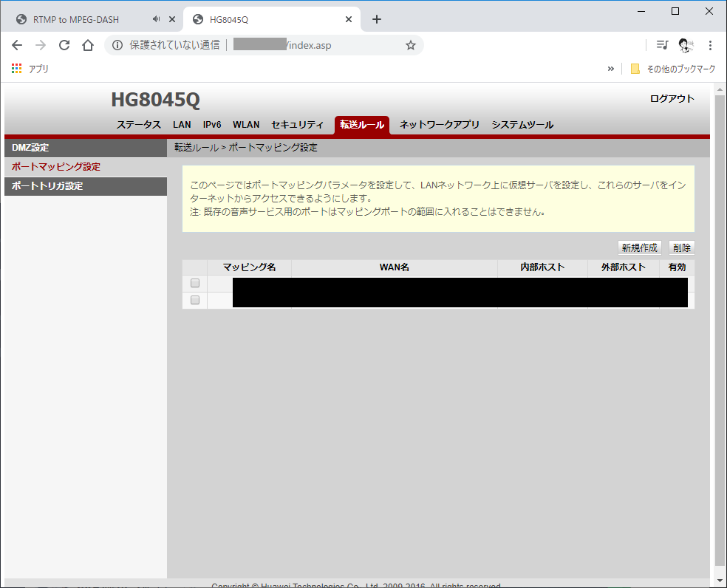
Task: Switch to セキュリティ tab
Action: pos(297,125)
